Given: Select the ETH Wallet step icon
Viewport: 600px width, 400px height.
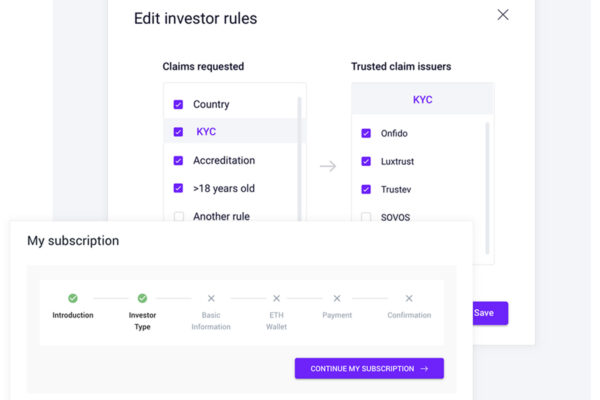Looking at the screenshot, I should [x=276, y=298].
